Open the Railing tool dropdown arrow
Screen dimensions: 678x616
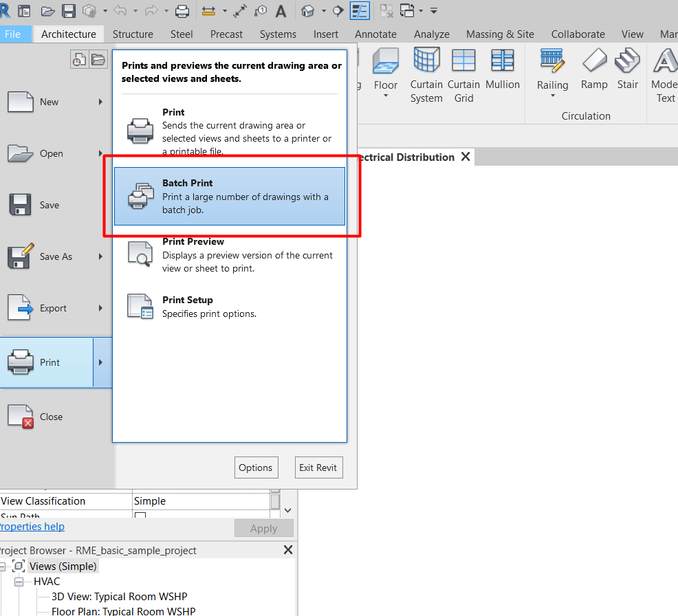tap(553, 96)
